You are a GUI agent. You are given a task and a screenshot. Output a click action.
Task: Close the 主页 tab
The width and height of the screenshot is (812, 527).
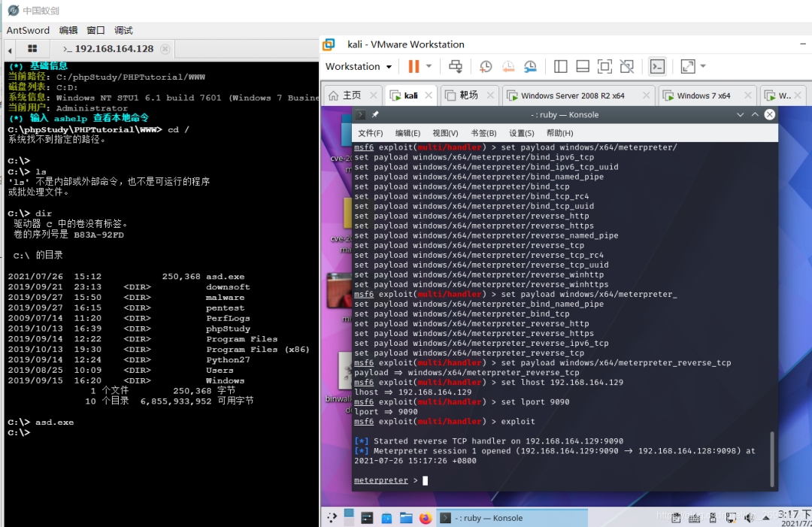pyautogui.click(x=374, y=95)
